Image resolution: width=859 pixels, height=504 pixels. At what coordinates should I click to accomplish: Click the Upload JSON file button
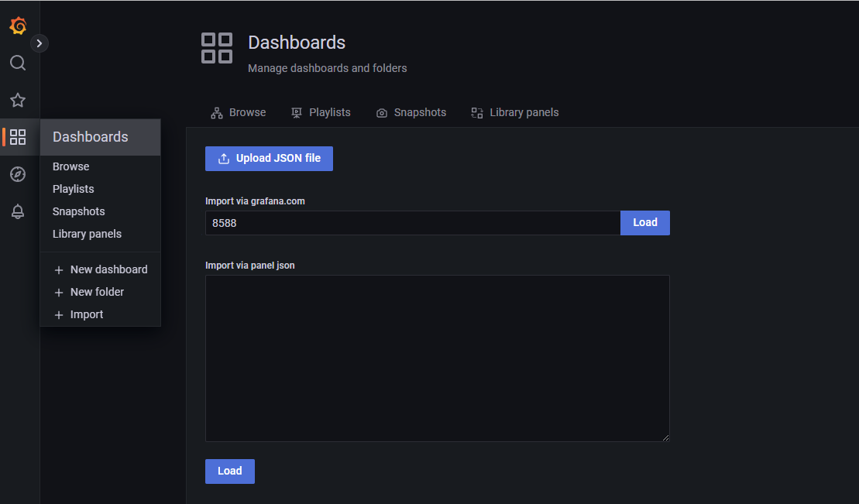click(269, 158)
